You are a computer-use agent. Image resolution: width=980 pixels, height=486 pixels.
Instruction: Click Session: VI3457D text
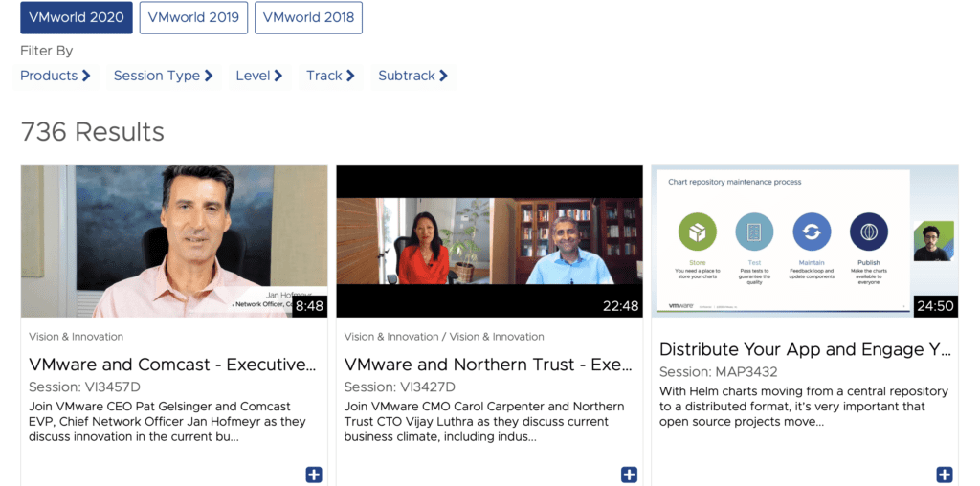click(x=84, y=387)
